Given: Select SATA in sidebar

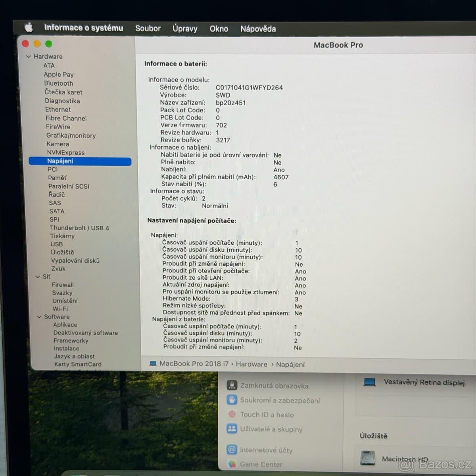Looking at the screenshot, I should pyautogui.click(x=57, y=211).
